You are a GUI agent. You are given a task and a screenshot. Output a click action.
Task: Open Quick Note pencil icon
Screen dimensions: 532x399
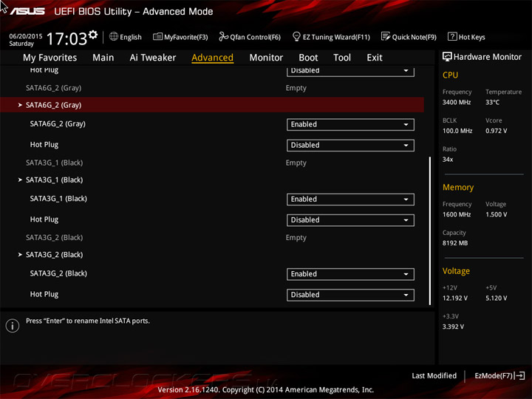(x=386, y=36)
